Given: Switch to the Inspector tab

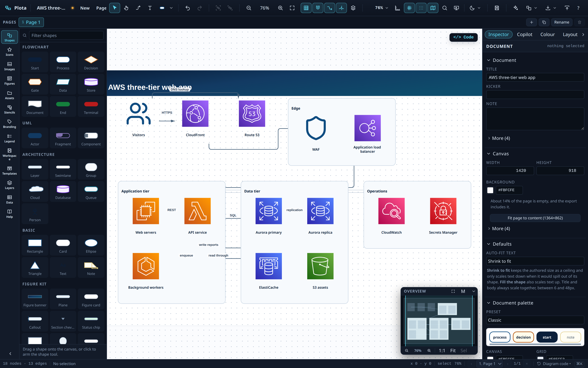Looking at the screenshot, I should coord(498,35).
